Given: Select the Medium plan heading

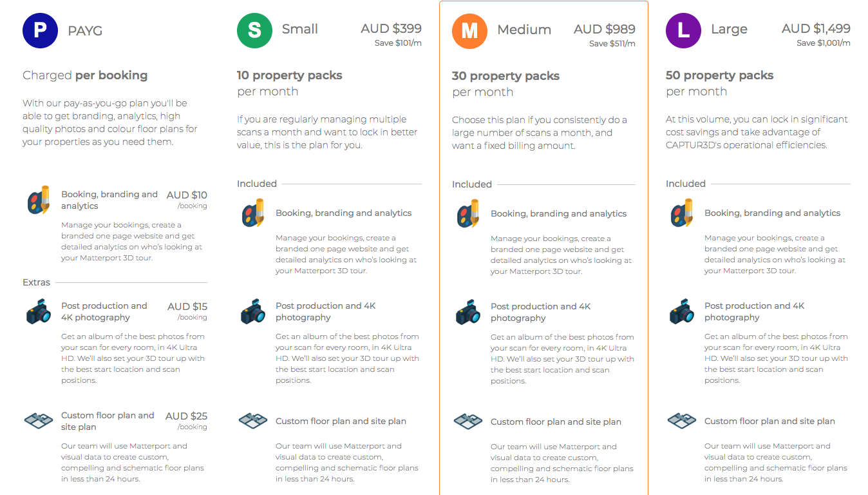Looking at the screenshot, I should (x=524, y=30).
